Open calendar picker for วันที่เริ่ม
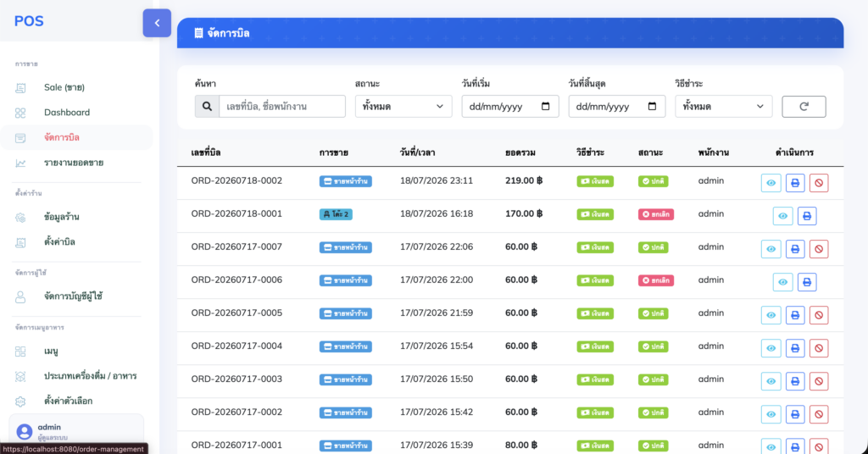The height and width of the screenshot is (454, 868). (x=545, y=106)
